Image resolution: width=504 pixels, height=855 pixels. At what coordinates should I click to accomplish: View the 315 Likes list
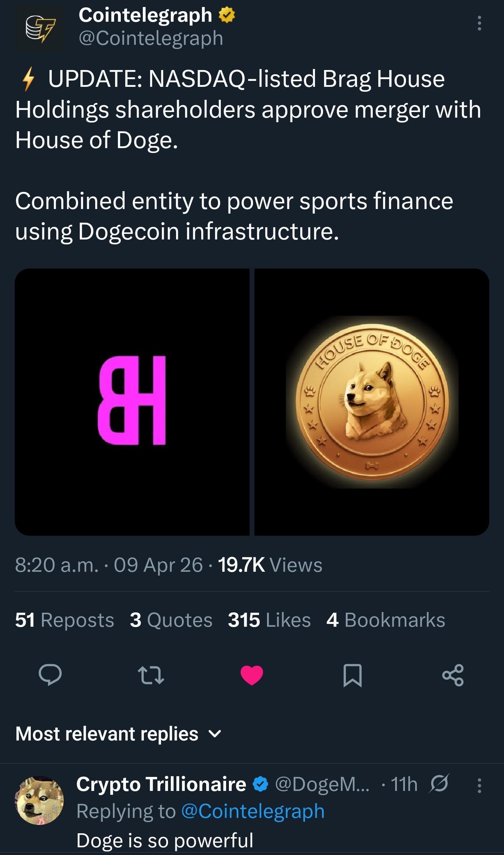coord(269,620)
